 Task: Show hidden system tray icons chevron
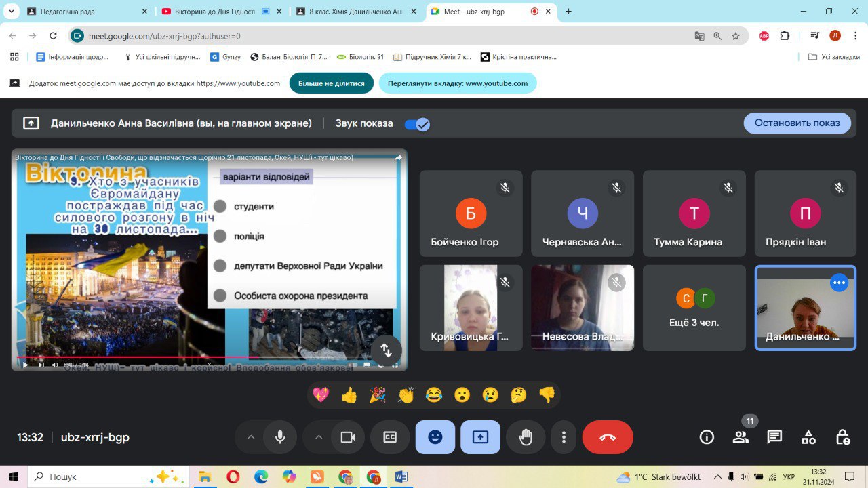[717, 476]
